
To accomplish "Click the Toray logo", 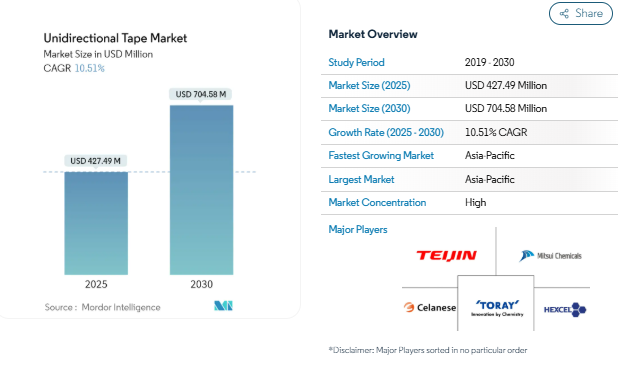I will pyautogui.click(x=497, y=308).
